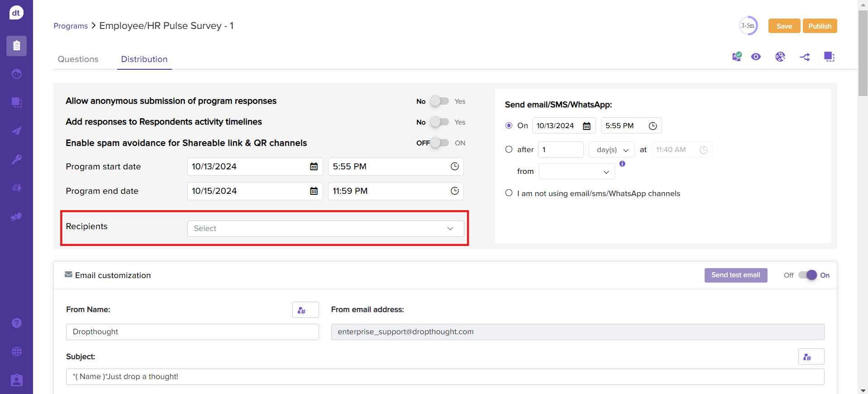This screenshot has height=394, width=868.
Task: Click the info icon near day(s)
Action: [622, 164]
